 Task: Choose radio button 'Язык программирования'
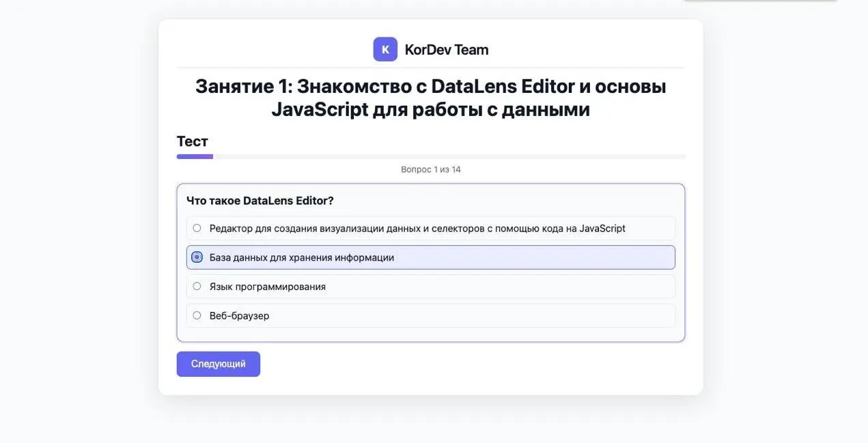(197, 287)
